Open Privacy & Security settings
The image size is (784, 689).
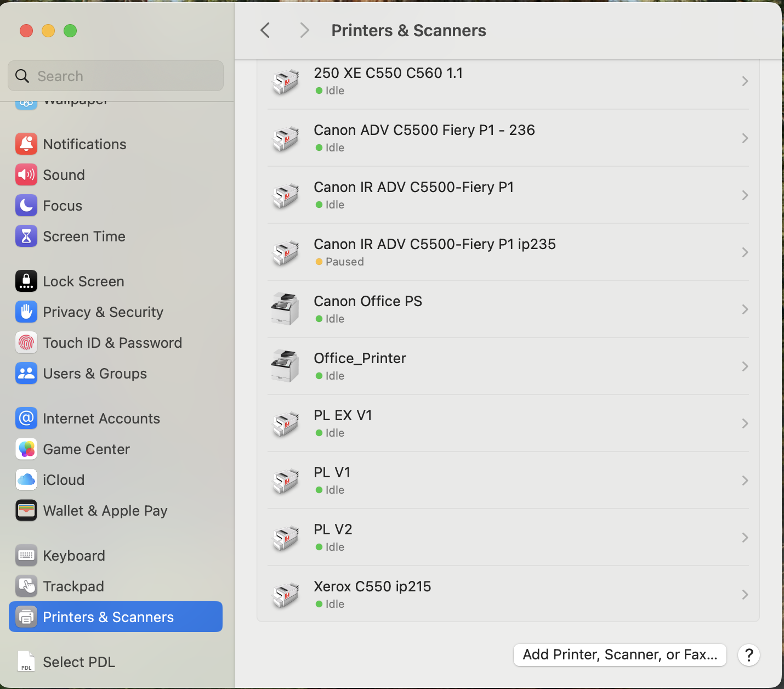[x=103, y=312]
